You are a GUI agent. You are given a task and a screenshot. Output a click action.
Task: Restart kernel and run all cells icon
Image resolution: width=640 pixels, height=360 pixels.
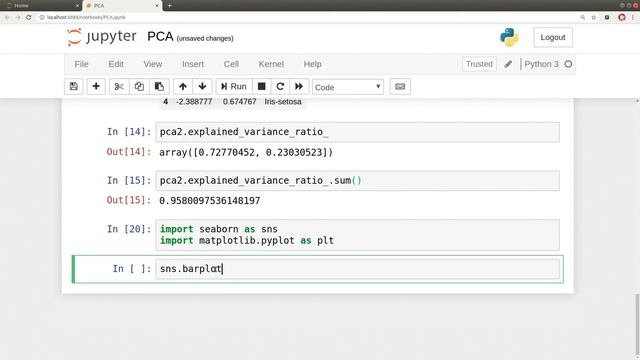299,87
